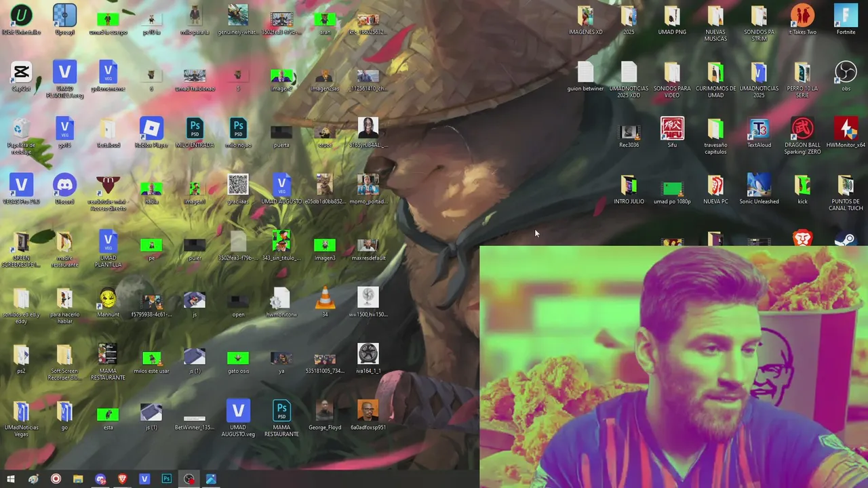Viewport: 868px width, 488px height.
Task: Select the NUEVAS MUSICAS folder
Action: coord(715,23)
